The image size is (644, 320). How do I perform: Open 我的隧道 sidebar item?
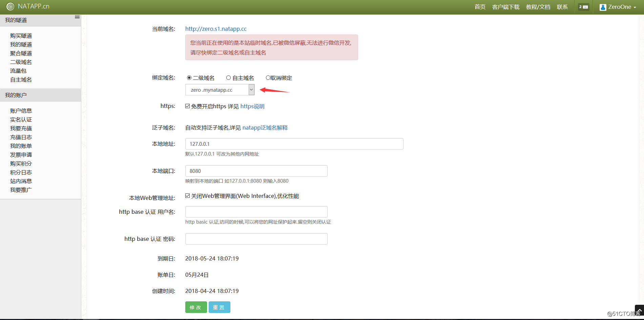[x=21, y=44]
